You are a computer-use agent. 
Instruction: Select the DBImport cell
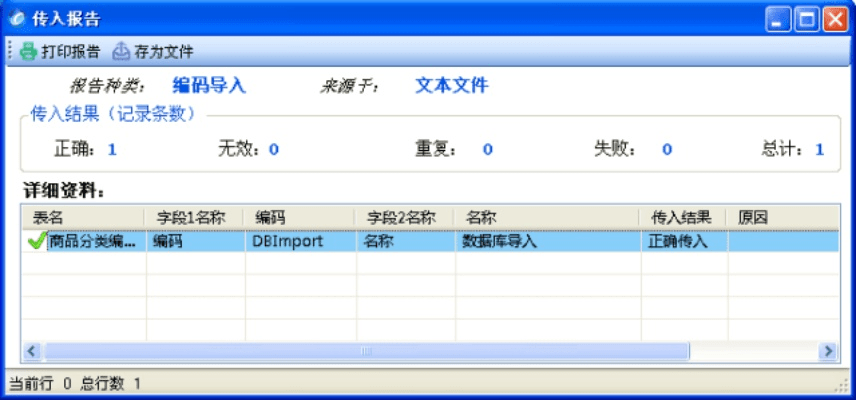coord(301,241)
